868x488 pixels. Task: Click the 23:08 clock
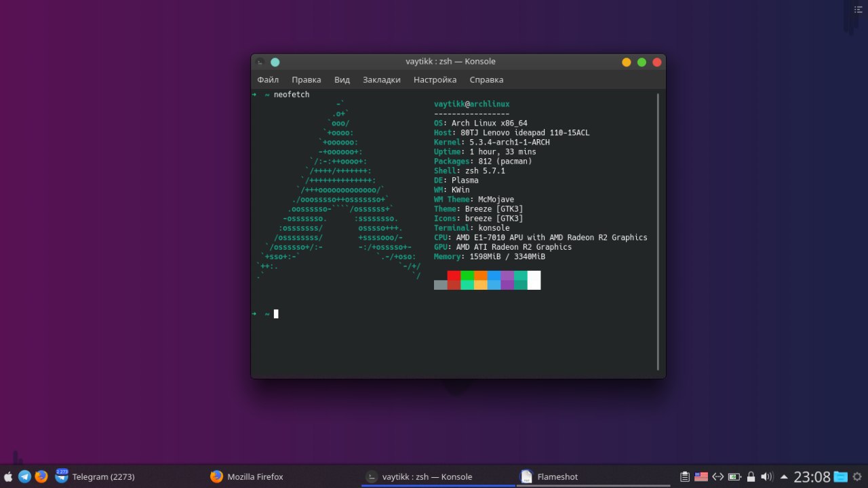click(812, 476)
